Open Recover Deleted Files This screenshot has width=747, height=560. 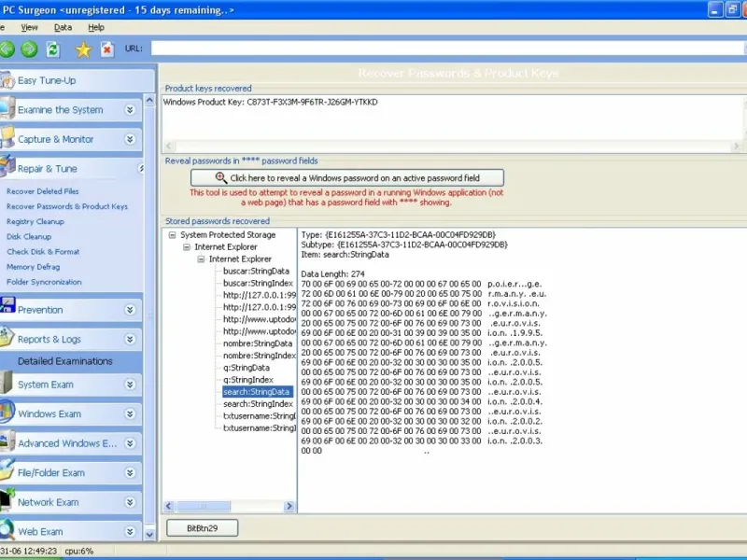point(42,191)
